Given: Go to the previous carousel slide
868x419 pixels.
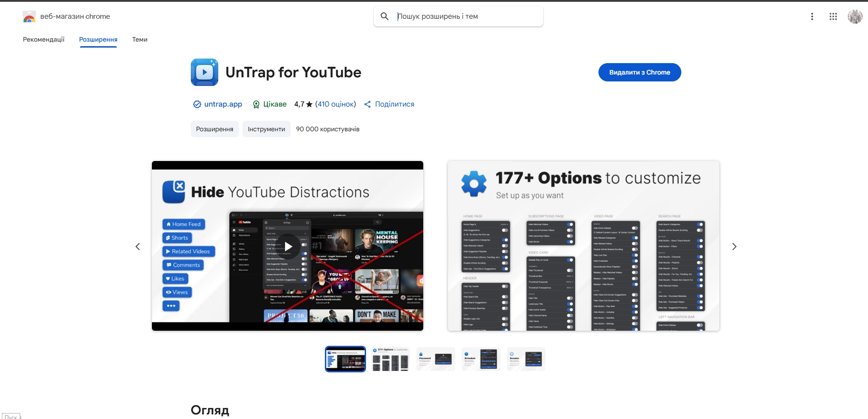Looking at the screenshot, I should click(138, 247).
